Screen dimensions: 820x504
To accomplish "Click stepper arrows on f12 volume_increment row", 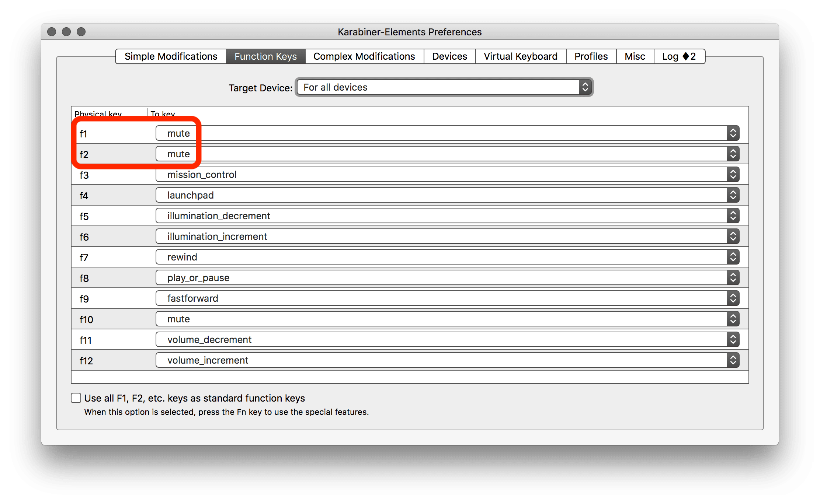I will (733, 360).
